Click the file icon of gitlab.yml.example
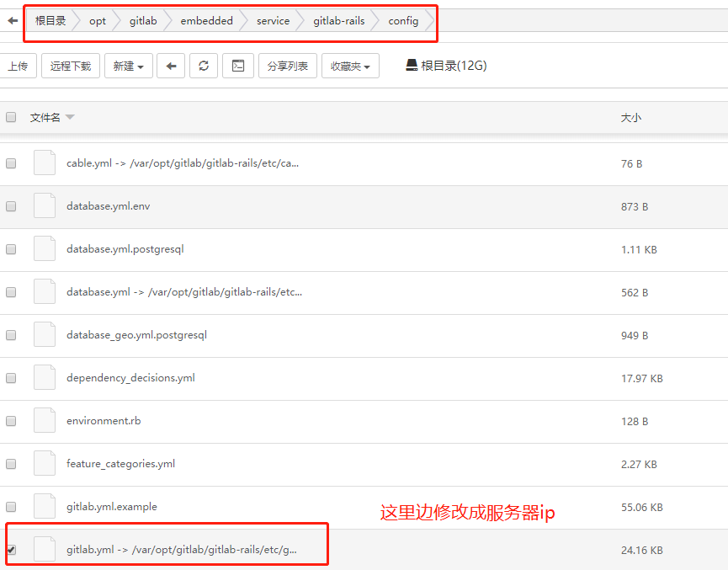This screenshot has height=570, width=728. (45, 506)
